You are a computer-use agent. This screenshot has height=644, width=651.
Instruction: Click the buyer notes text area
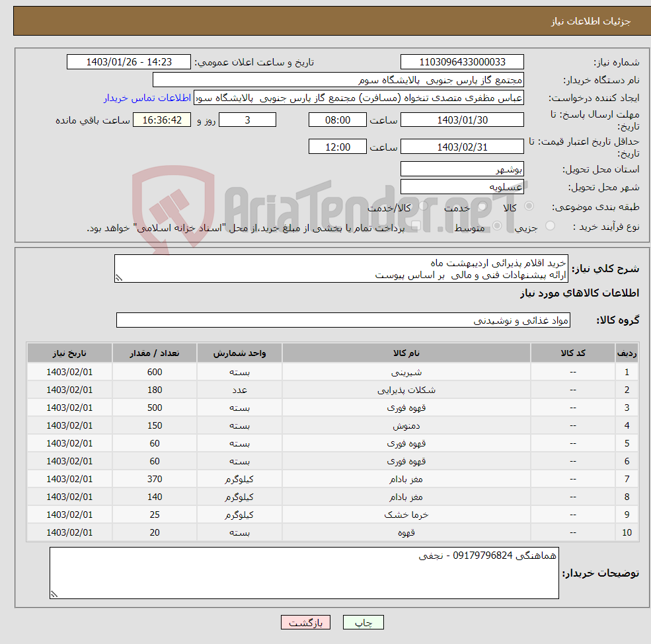pos(304,573)
